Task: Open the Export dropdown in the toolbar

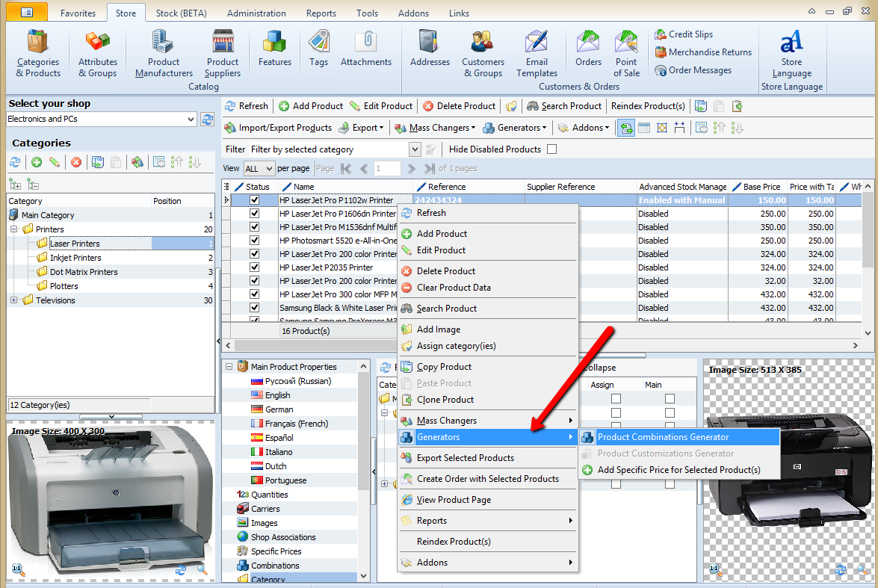Action: [x=362, y=128]
